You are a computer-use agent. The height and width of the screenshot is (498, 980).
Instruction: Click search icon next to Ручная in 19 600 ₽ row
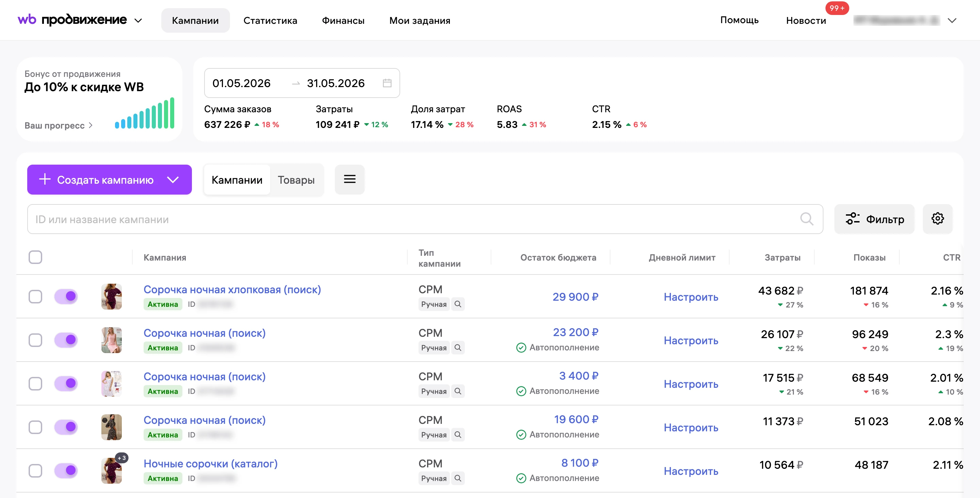[x=458, y=434]
